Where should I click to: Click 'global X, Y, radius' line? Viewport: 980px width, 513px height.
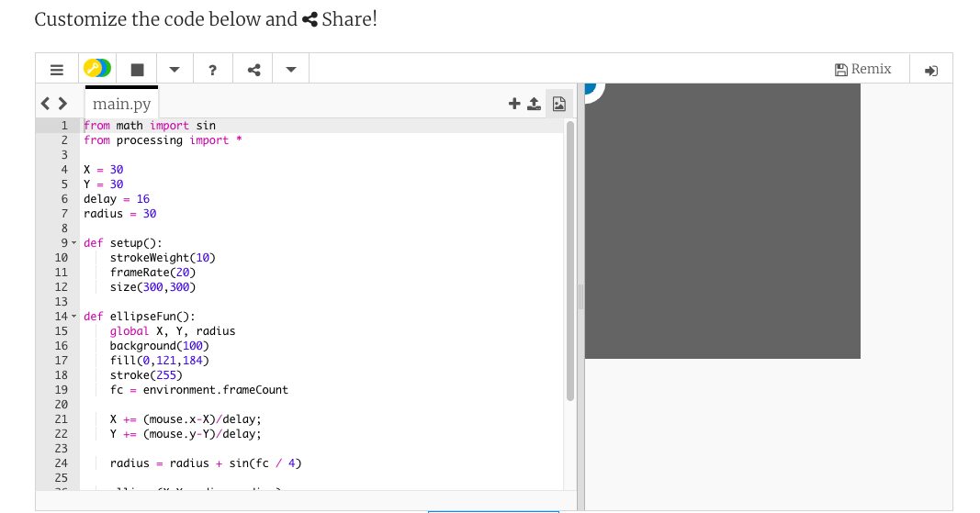[173, 331]
